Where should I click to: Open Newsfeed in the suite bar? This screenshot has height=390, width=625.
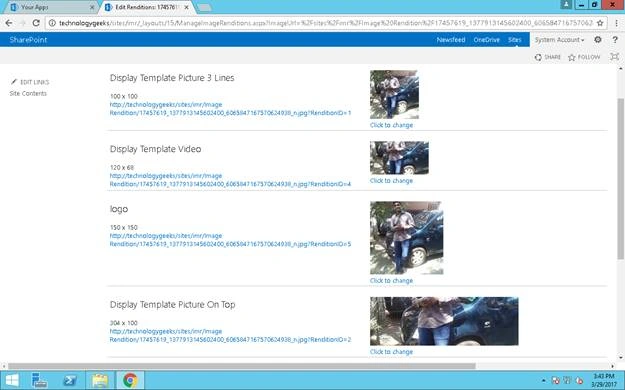(x=451, y=39)
